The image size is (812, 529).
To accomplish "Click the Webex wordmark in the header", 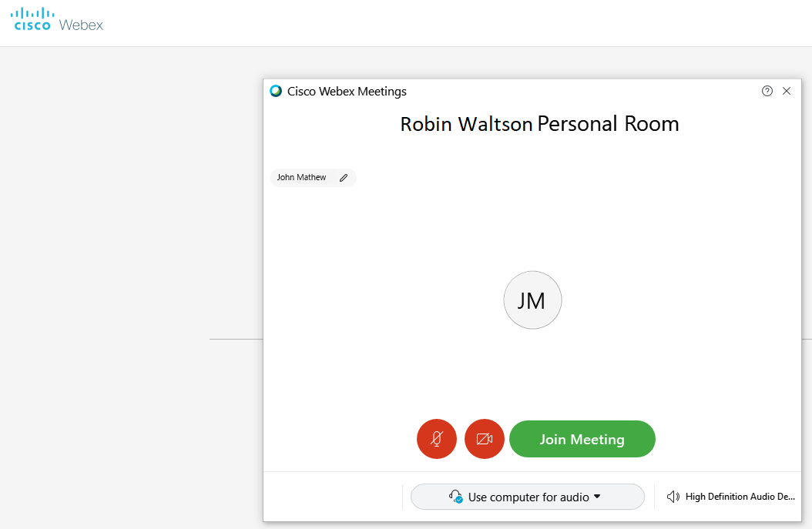I will click(x=81, y=25).
